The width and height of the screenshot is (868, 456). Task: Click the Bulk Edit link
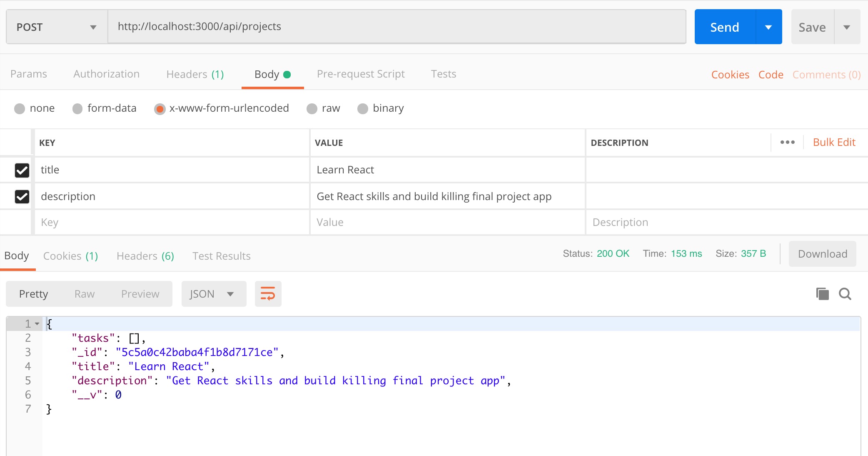pos(834,143)
